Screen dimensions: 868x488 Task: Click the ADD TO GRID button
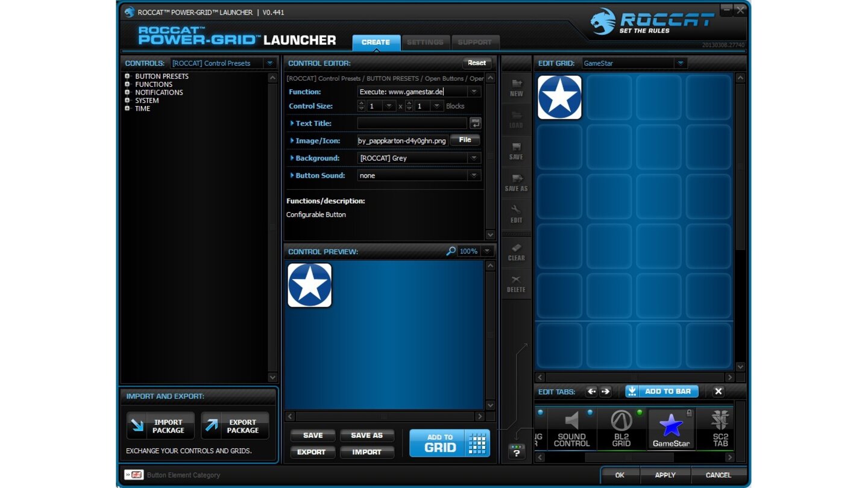(x=449, y=443)
